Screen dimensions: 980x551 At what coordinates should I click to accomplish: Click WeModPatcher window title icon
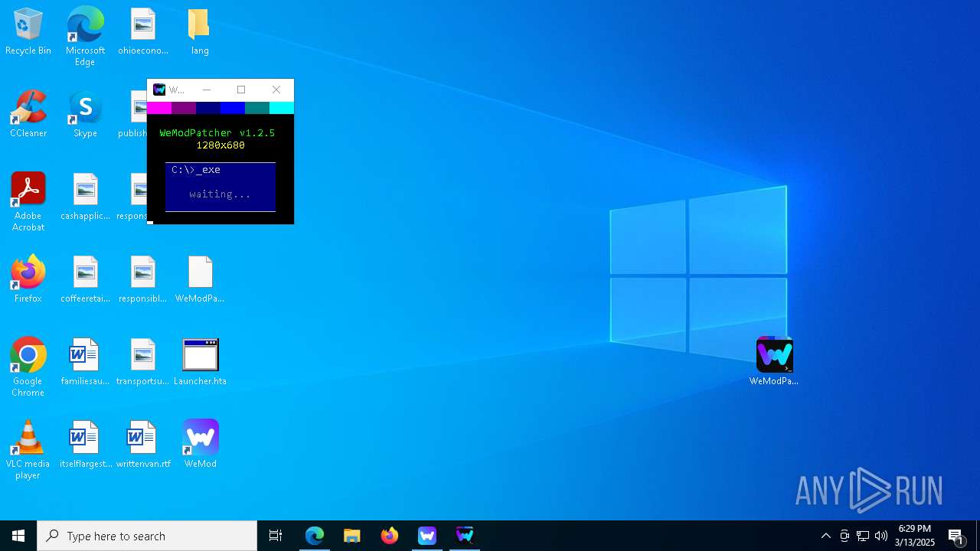click(159, 90)
